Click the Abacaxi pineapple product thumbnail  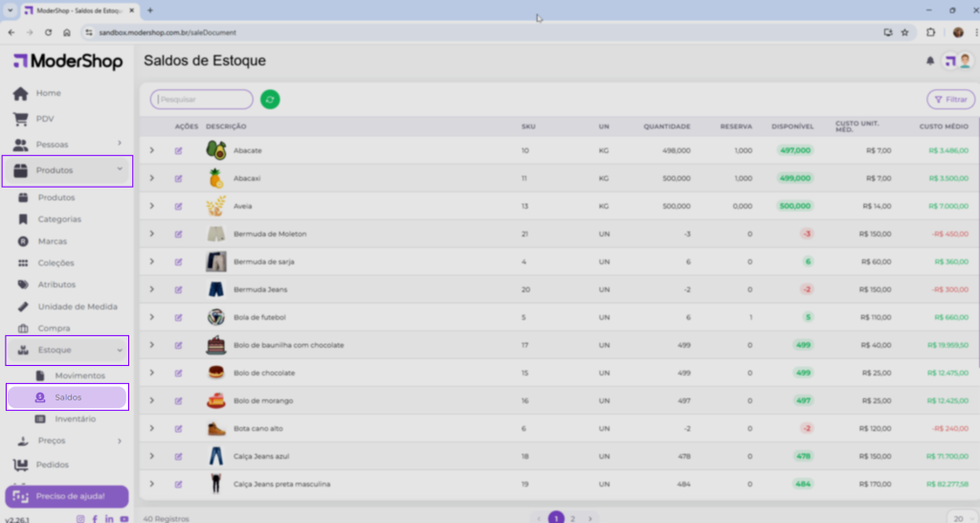coord(216,178)
